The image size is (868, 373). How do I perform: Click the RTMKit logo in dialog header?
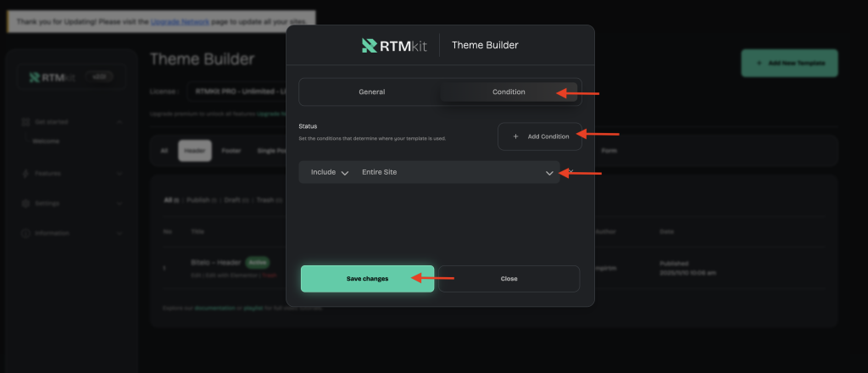pos(394,45)
